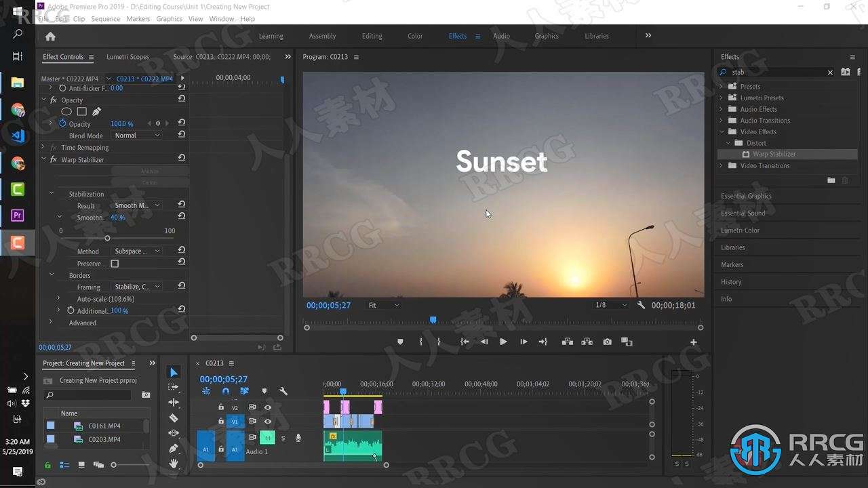Export frame with camera icon
868x488 pixels.
[607, 342]
